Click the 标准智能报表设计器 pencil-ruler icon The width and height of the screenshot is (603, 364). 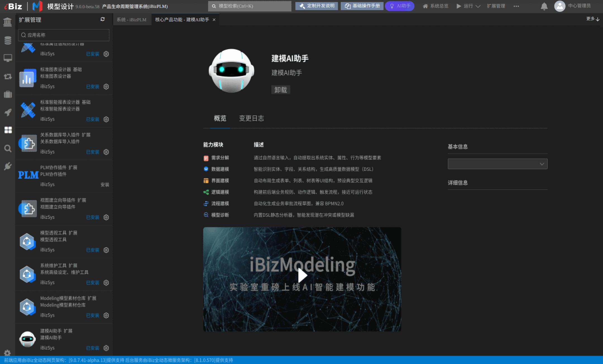(28, 110)
